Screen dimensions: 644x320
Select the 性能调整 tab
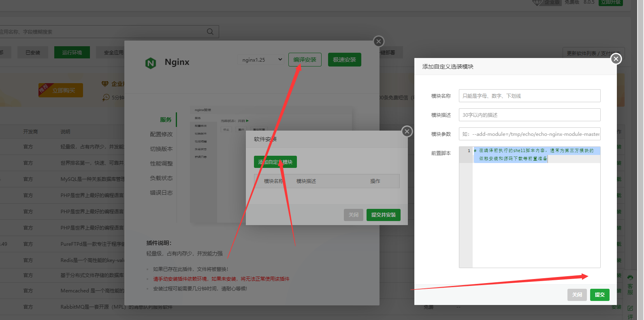click(161, 163)
